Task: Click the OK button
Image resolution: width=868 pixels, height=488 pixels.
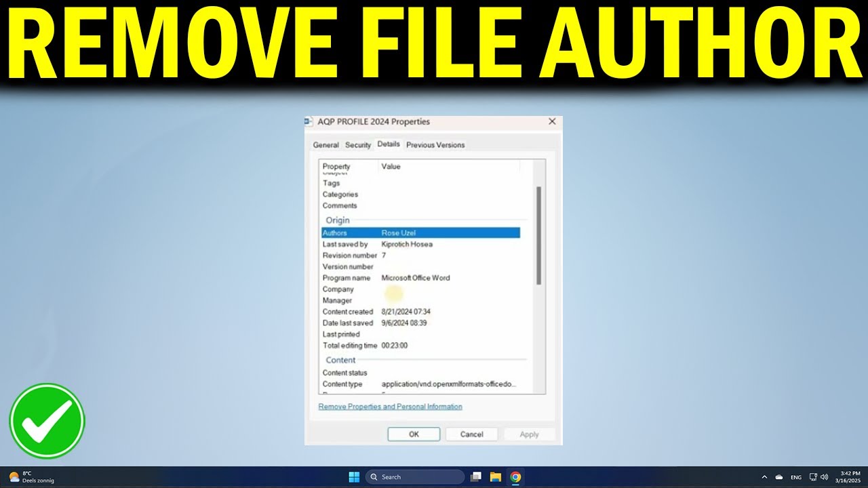Action: pyautogui.click(x=414, y=434)
